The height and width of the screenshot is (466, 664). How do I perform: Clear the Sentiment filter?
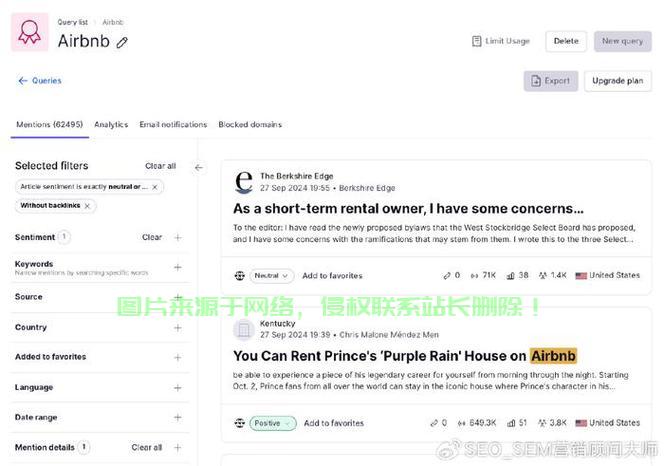pos(152,237)
